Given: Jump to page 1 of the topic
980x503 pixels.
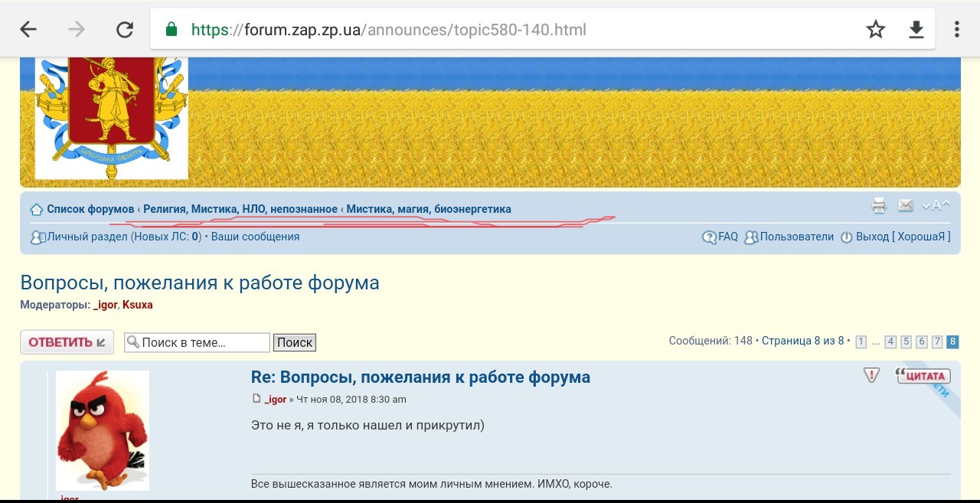Looking at the screenshot, I should pyautogui.click(x=861, y=341).
